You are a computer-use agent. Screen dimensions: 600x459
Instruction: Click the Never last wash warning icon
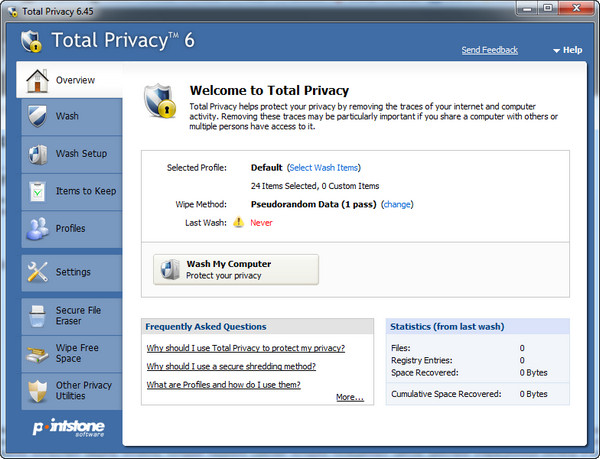coord(238,222)
